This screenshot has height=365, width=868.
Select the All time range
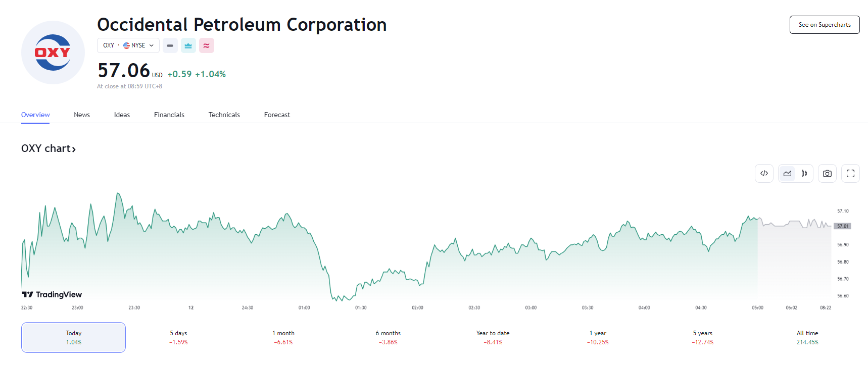[807, 337]
